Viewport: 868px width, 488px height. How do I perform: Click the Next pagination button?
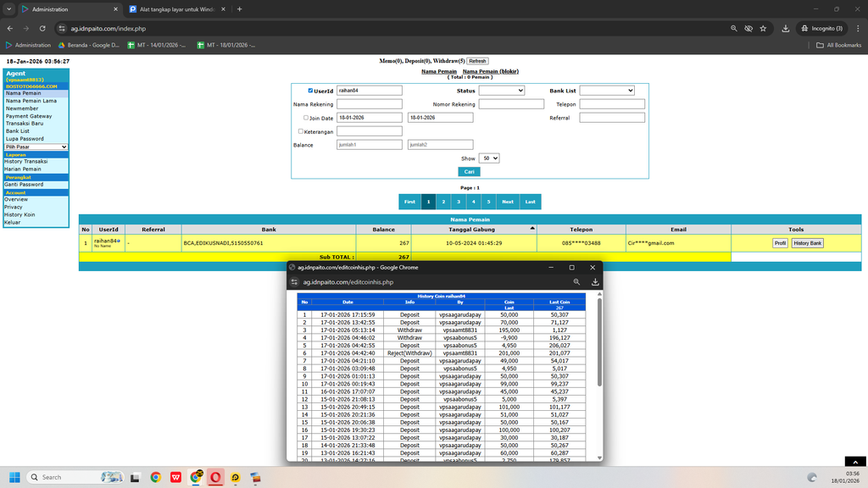508,202
